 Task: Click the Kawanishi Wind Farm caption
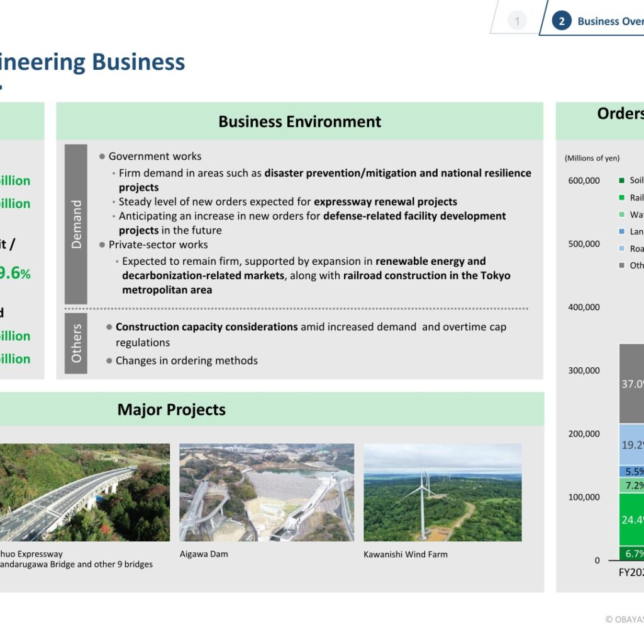click(406, 555)
